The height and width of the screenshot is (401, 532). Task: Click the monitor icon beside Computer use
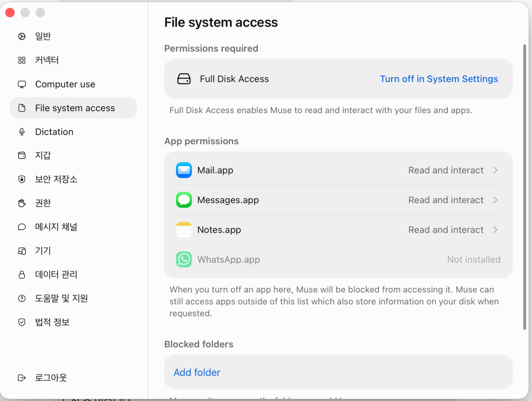[22, 84]
